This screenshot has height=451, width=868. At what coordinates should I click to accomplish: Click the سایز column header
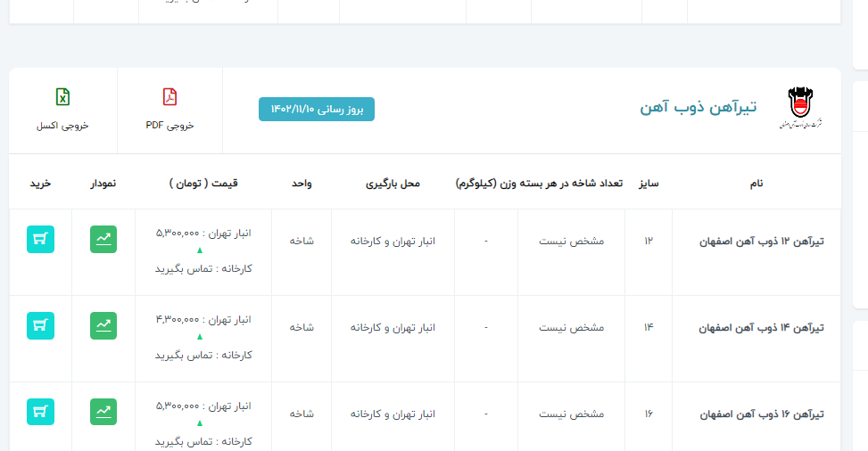[648, 184]
